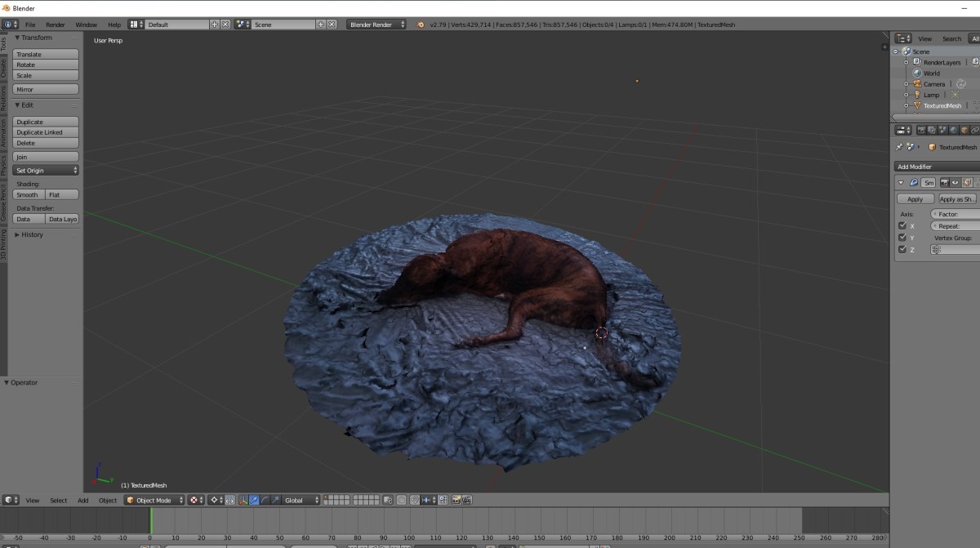Click Apply on the Mirror modifier
Viewport: 980px width, 548px height.
pyautogui.click(x=915, y=198)
